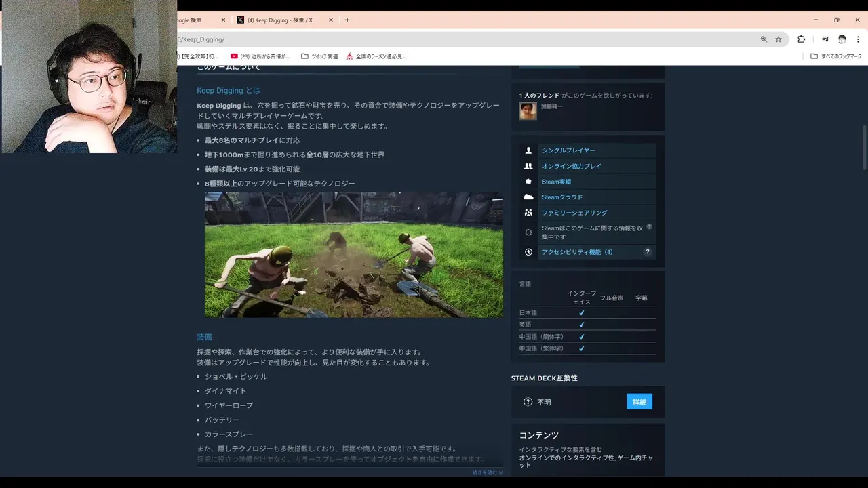Click the STEAM DECK互換性 heading
The image size is (868, 488).
coord(545,378)
